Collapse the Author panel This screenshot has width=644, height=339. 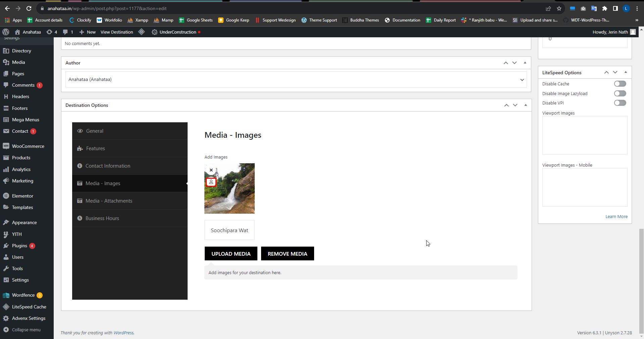click(525, 63)
